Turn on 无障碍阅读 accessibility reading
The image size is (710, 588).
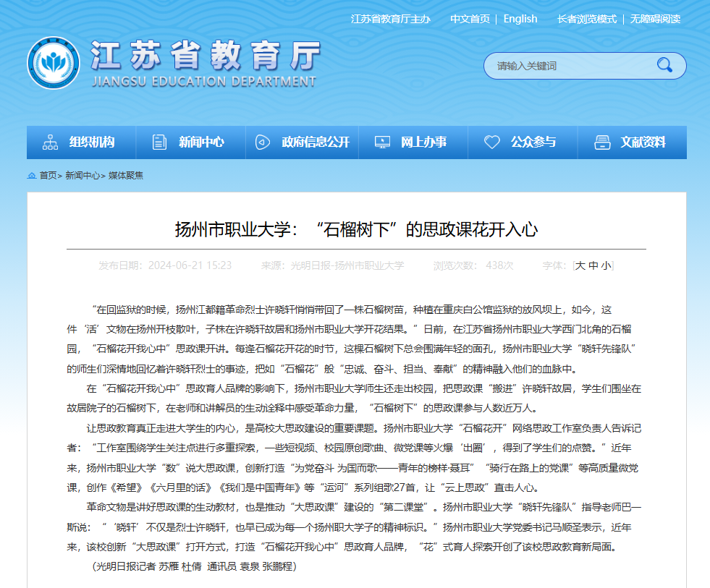tap(655, 19)
